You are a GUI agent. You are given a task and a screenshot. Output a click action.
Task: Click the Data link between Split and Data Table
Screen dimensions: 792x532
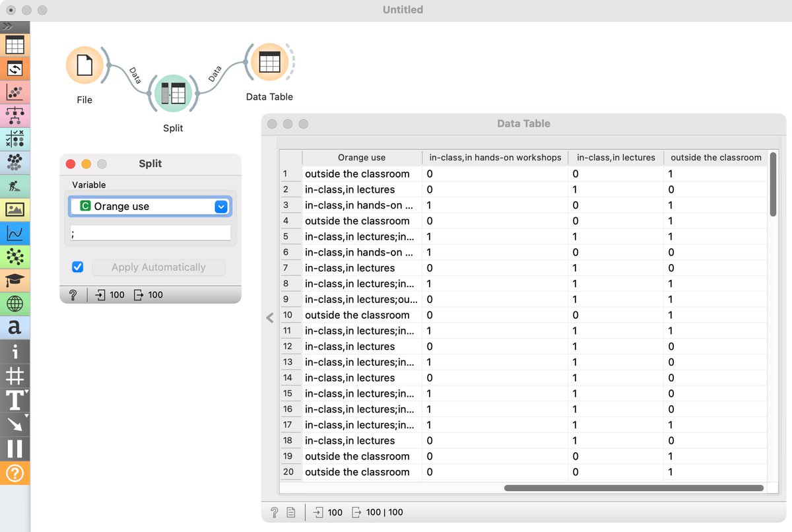pos(220,76)
